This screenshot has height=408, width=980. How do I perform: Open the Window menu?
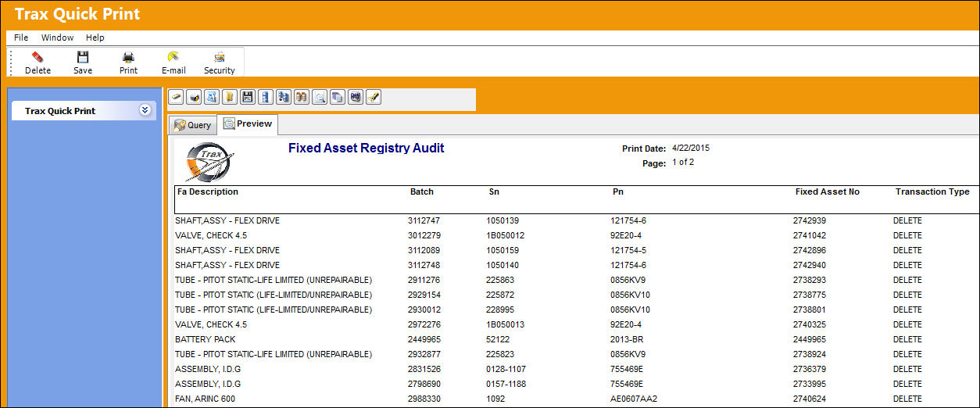point(57,38)
